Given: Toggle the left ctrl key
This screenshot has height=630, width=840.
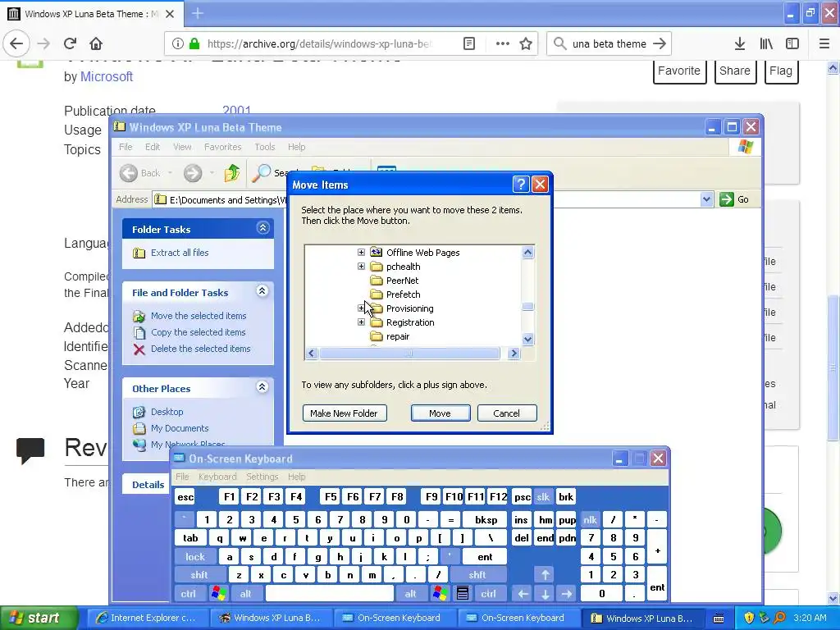Looking at the screenshot, I should tap(188, 593).
